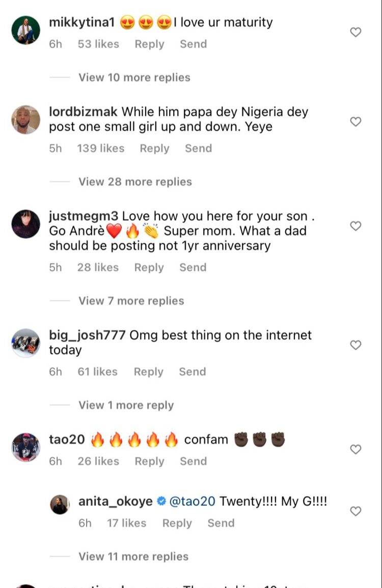This screenshot has height=588, width=382.
Task: Open big_josh777's profile avatar
Action: tap(25, 343)
